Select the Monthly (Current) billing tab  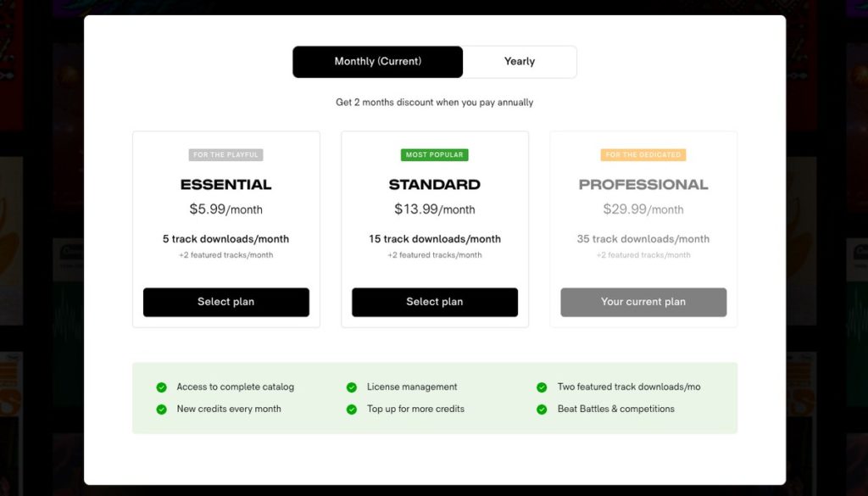tap(376, 61)
